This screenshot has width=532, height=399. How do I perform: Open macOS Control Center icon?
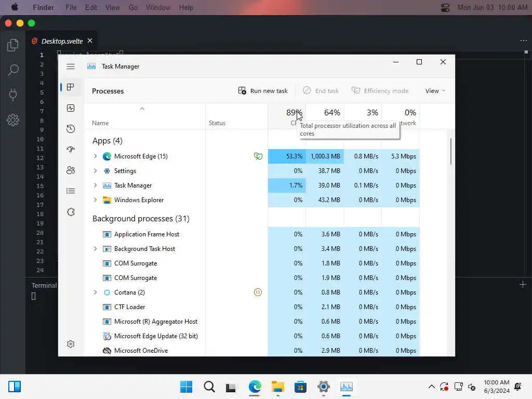pyautogui.click(x=445, y=7)
